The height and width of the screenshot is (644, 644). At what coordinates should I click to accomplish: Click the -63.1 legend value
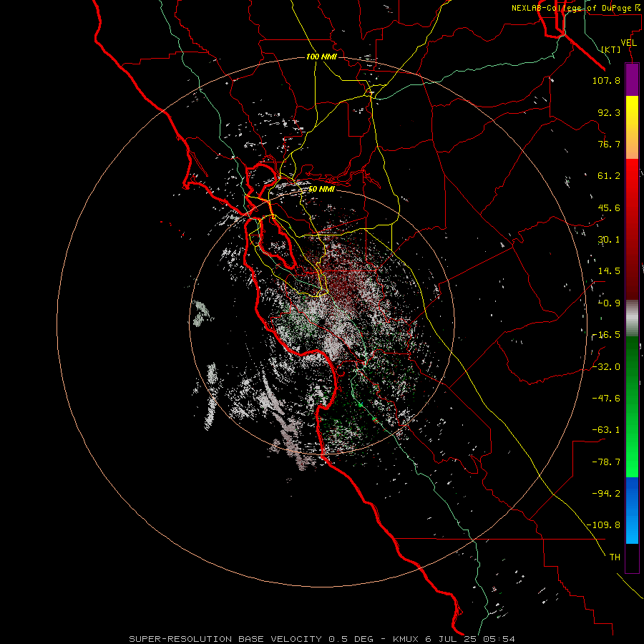point(606,430)
